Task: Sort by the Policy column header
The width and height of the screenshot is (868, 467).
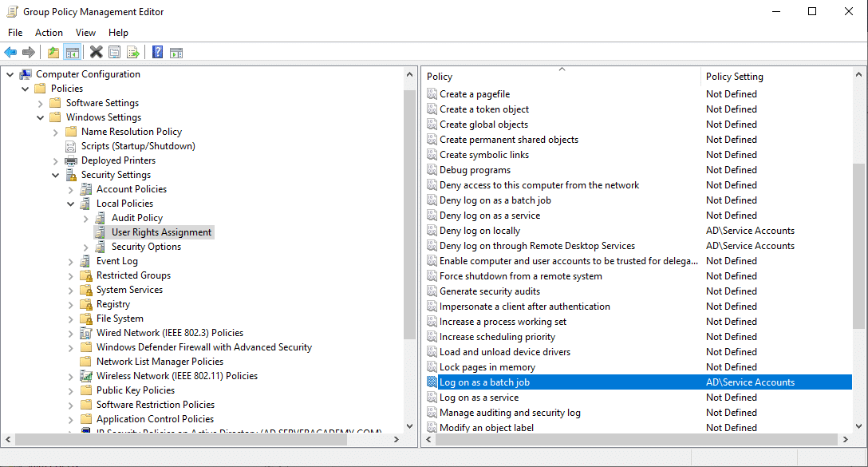Action: click(x=558, y=77)
